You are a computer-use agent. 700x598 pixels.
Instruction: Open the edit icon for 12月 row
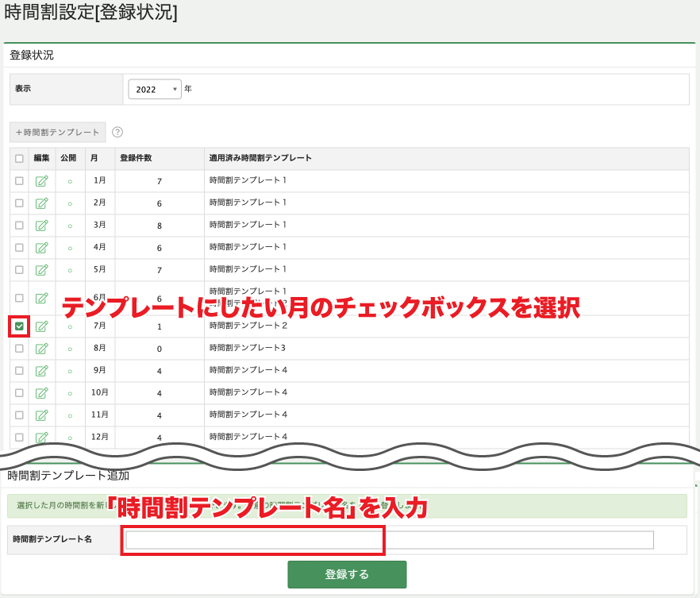pos(41,438)
